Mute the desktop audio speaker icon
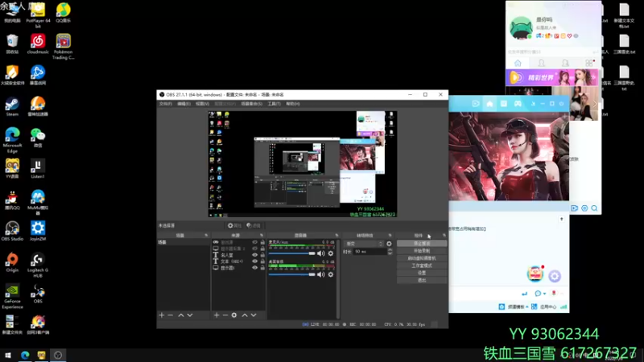The width and height of the screenshot is (644, 362). click(320, 274)
